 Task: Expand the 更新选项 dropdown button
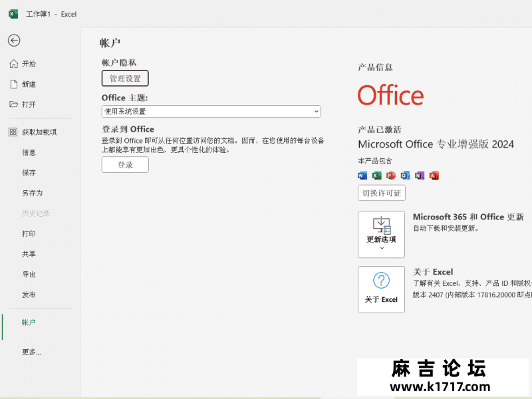(x=381, y=235)
